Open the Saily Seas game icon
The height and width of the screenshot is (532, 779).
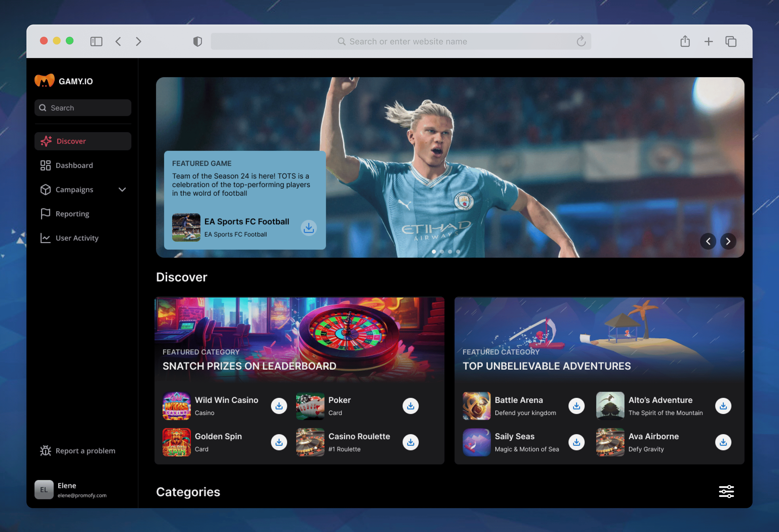click(477, 442)
